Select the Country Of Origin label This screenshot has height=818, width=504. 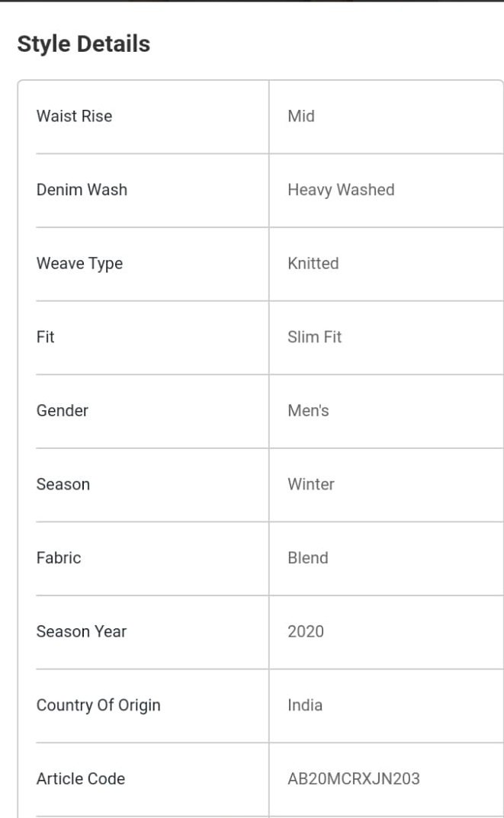[x=98, y=705]
